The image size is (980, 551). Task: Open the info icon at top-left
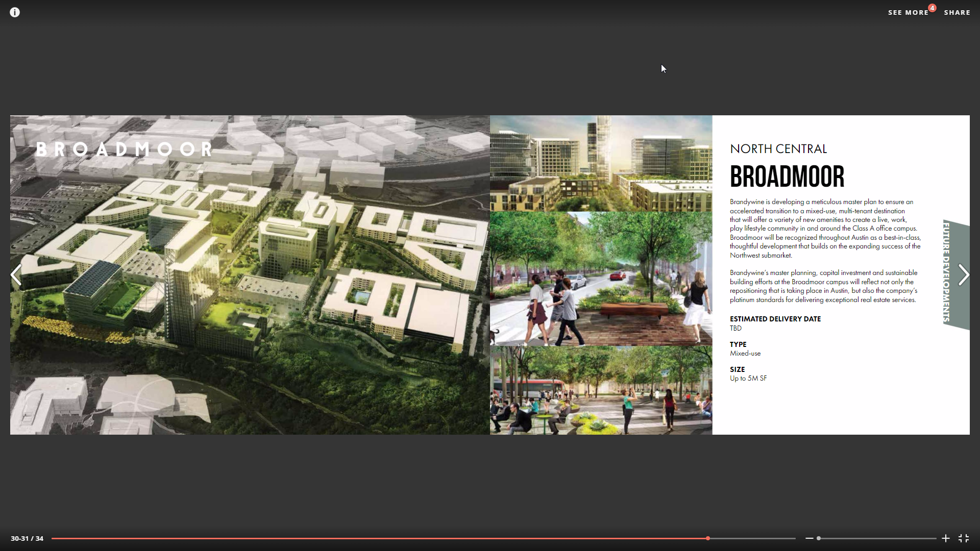[15, 12]
